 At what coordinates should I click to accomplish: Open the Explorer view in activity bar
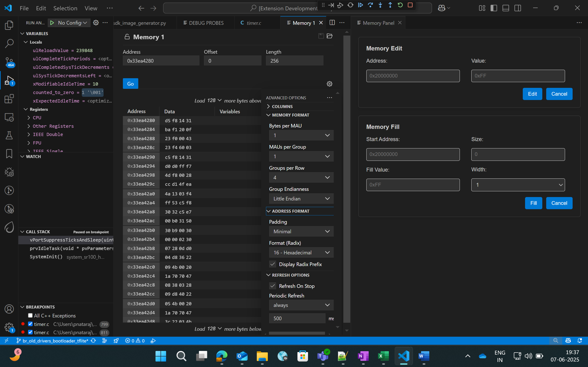point(9,25)
